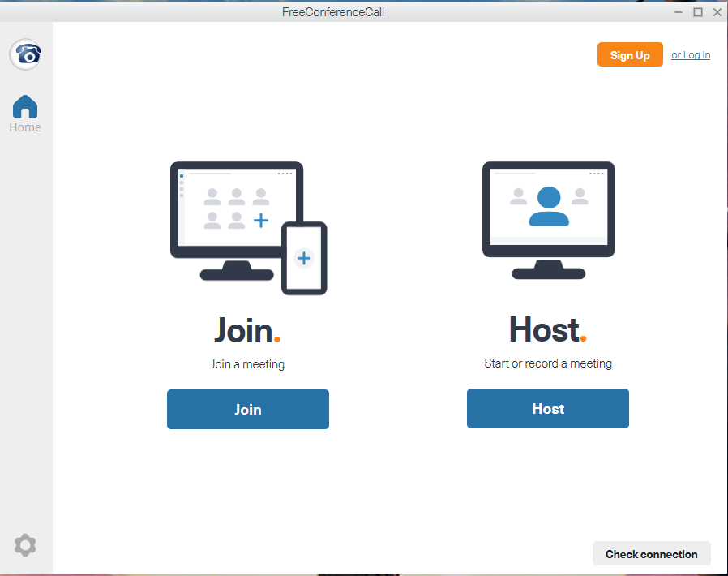
Task: Click the Host monitor illustration
Action: (548, 209)
